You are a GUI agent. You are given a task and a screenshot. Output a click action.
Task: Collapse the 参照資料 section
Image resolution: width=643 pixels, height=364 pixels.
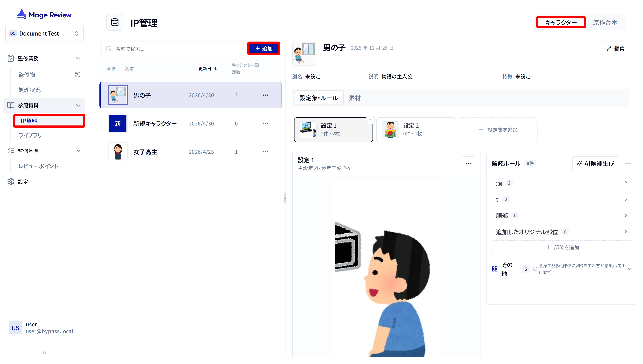coord(78,105)
